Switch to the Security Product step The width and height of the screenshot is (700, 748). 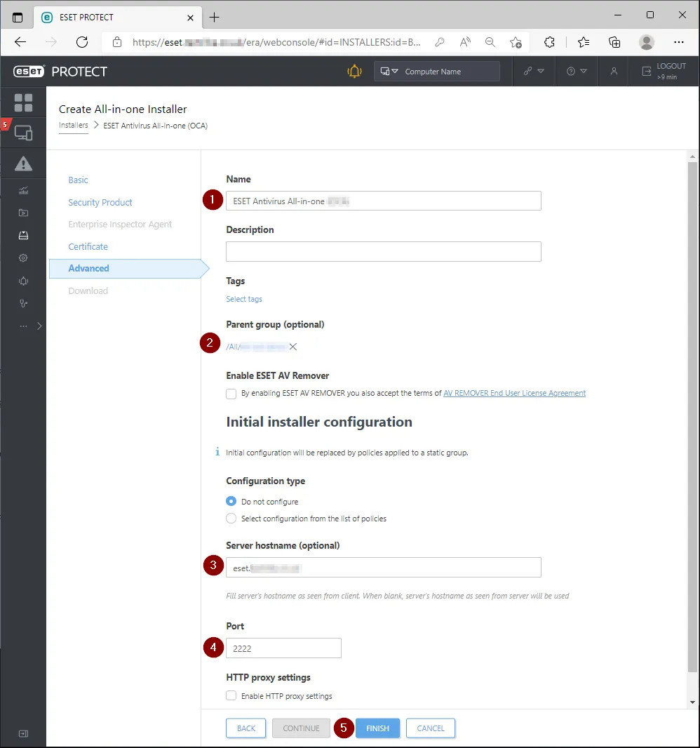pyautogui.click(x=100, y=202)
